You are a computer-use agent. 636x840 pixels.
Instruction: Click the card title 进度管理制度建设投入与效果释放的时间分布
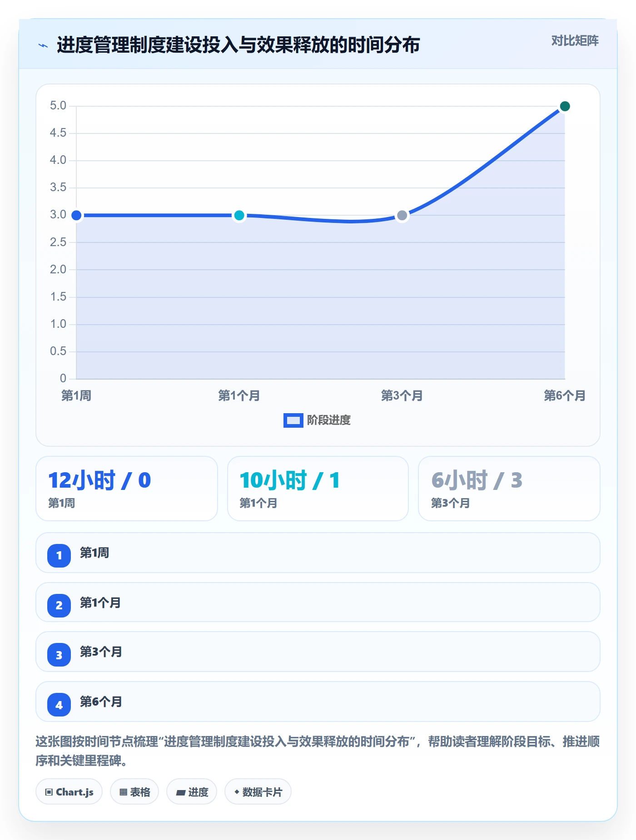coord(238,45)
